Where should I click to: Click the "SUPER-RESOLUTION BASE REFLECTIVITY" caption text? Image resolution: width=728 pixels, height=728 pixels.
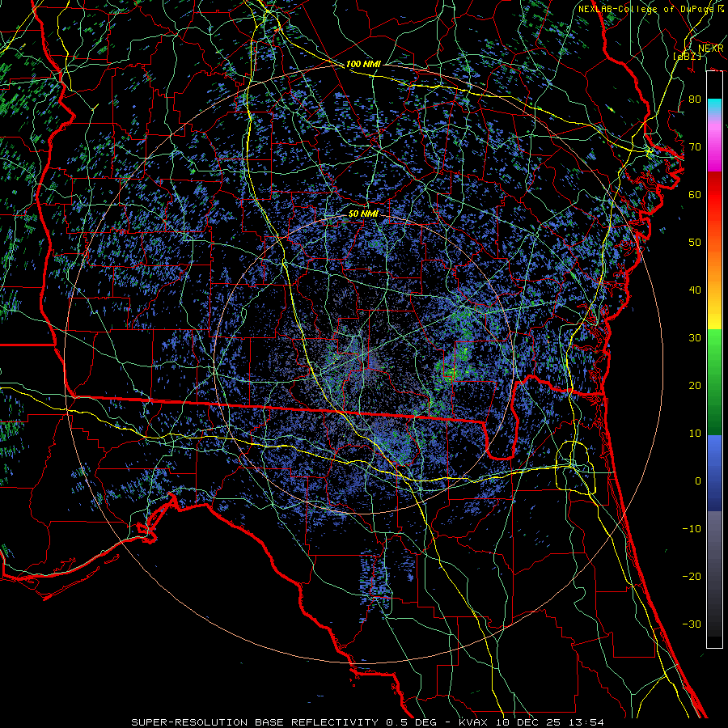[x=255, y=722]
